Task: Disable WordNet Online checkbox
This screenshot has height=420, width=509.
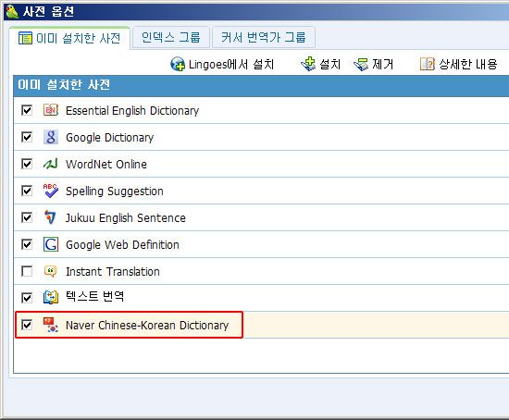Action: [x=27, y=164]
